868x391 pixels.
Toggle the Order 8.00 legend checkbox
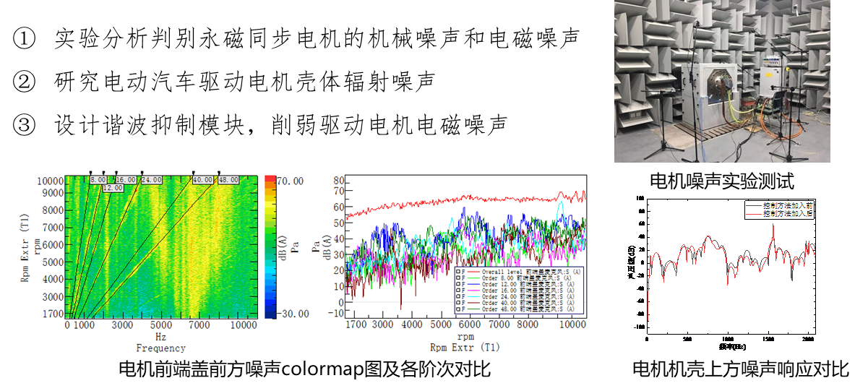[x=458, y=278]
